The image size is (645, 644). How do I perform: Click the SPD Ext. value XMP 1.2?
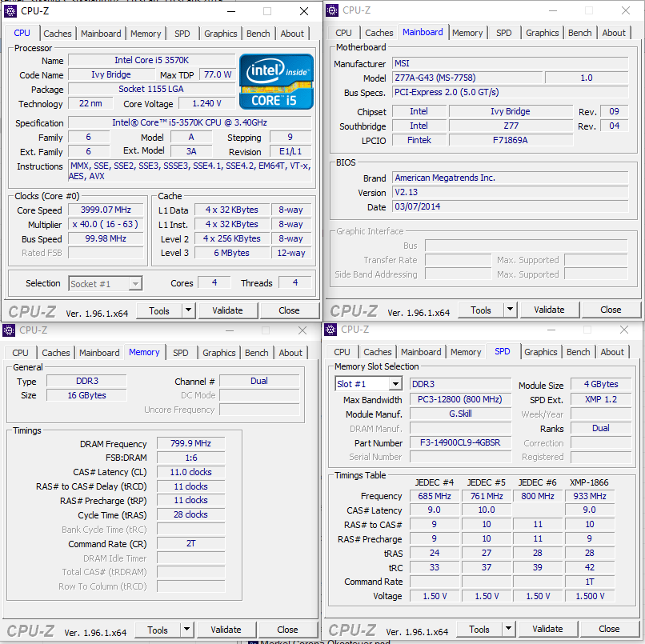(600, 399)
